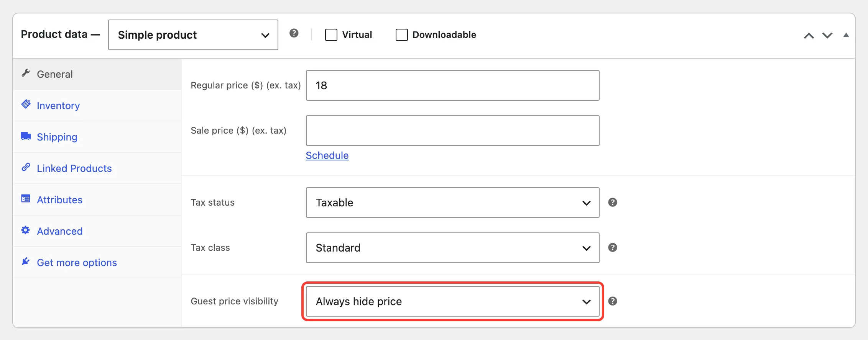Click the Shipping truck icon
The height and width of the screenshot is (340, 868).
point(26,136)
